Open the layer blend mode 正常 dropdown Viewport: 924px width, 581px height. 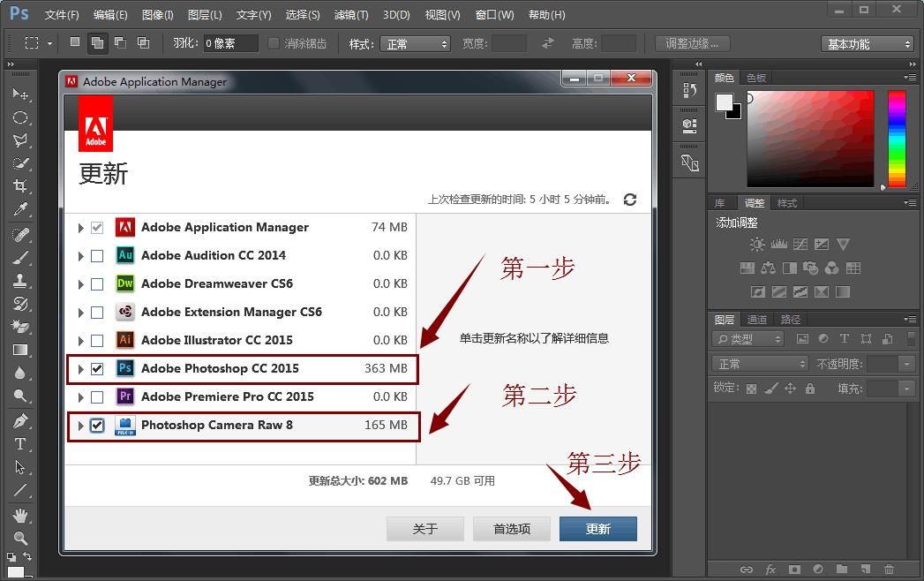(x=760, y=364)
